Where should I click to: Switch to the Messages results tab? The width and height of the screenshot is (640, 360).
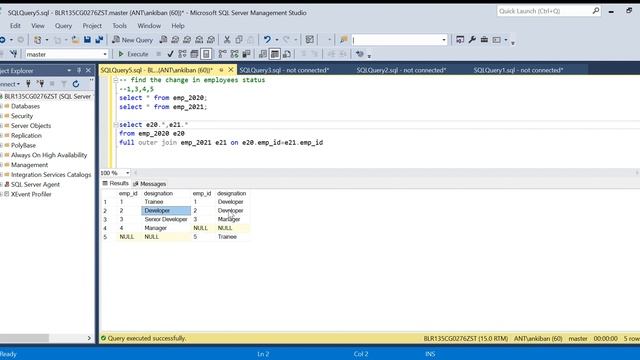pyautogui.click(x=149, y=184)
